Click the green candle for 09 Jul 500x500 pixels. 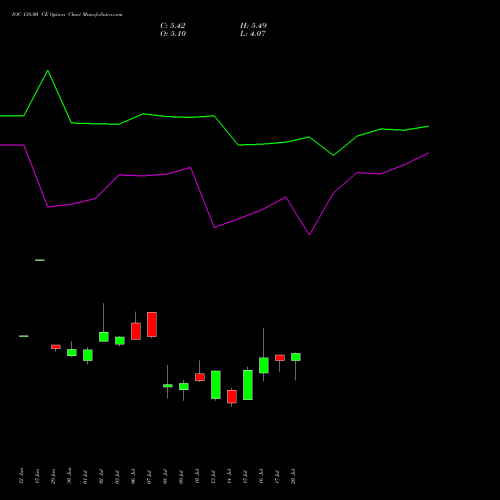[184, 386]
